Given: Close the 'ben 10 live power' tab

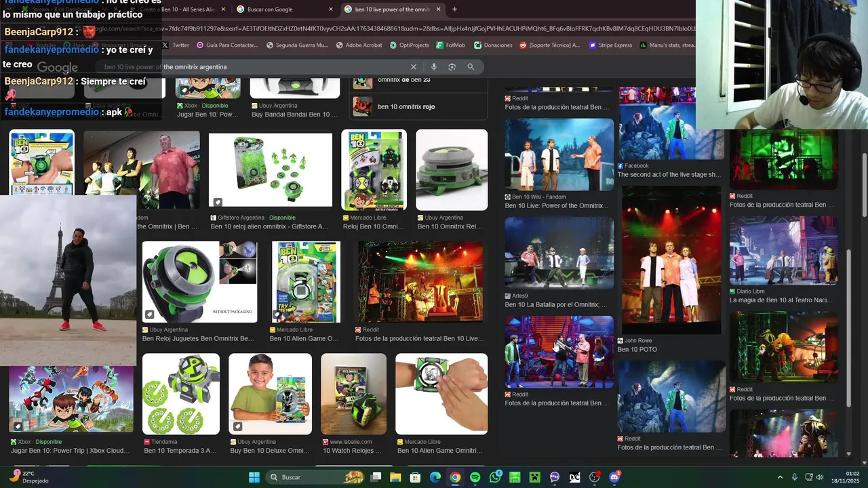Looking at the screenshot, I should (439, 9).
